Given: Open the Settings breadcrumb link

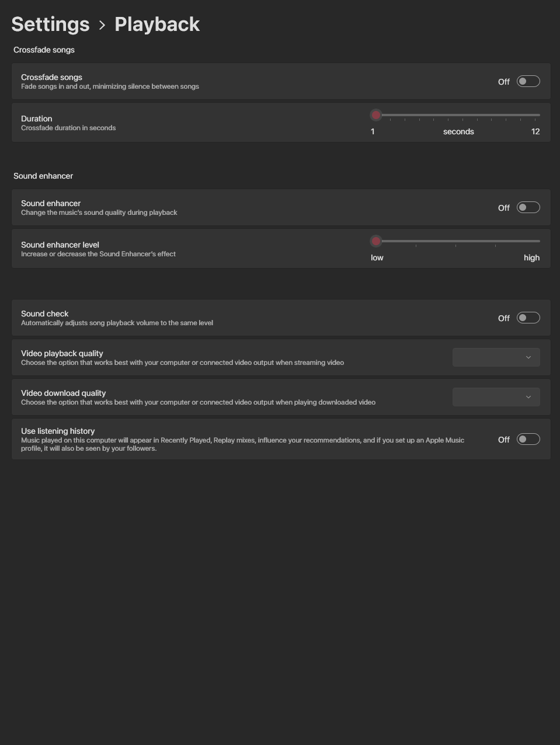Looking at the screenshot, I should point(50,24).
